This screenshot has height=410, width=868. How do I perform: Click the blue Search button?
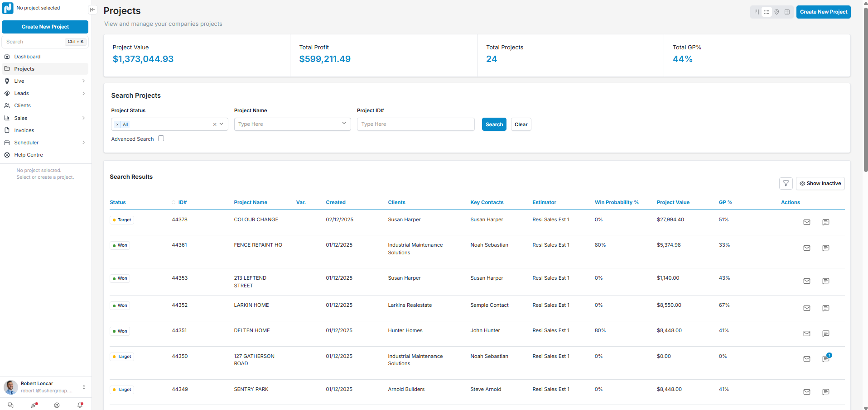pos(494,124)
